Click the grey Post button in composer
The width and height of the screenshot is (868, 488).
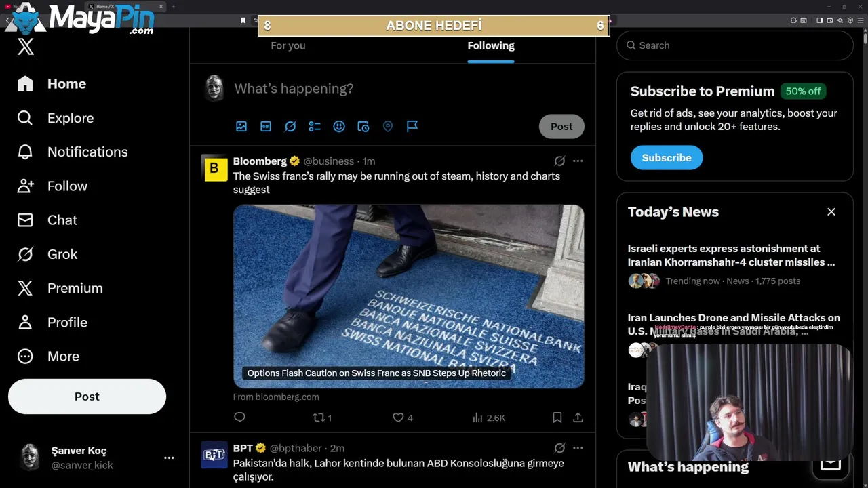(561, 126)
